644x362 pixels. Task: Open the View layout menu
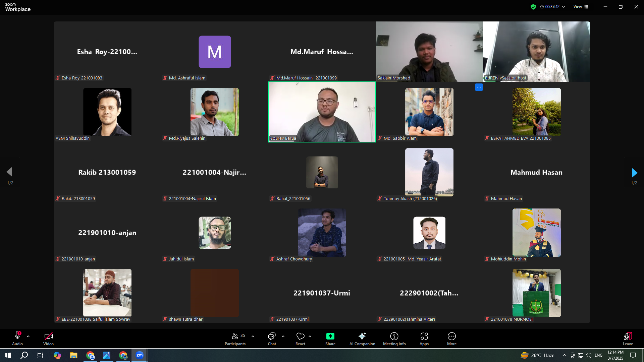pyautogui.click(x=581, y=7)
